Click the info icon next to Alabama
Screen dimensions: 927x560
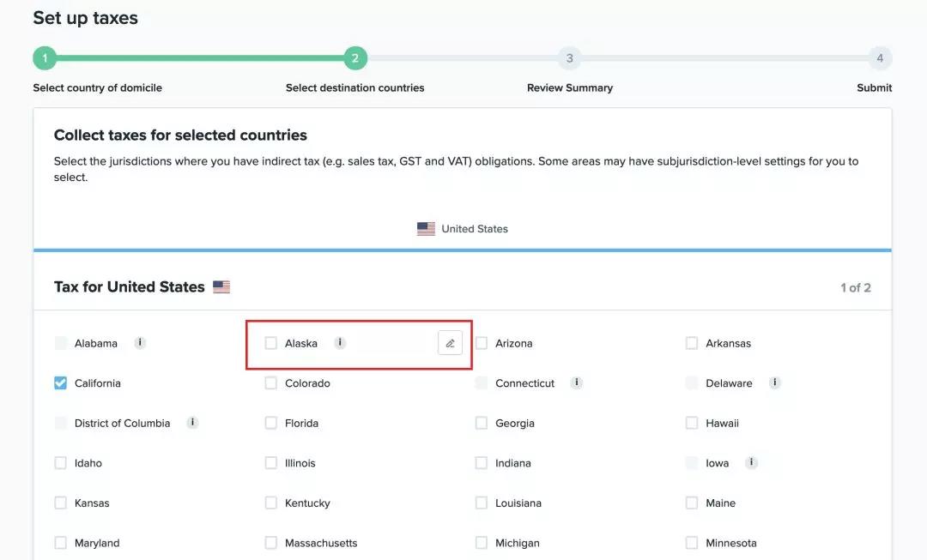click(x=140, y=343)
